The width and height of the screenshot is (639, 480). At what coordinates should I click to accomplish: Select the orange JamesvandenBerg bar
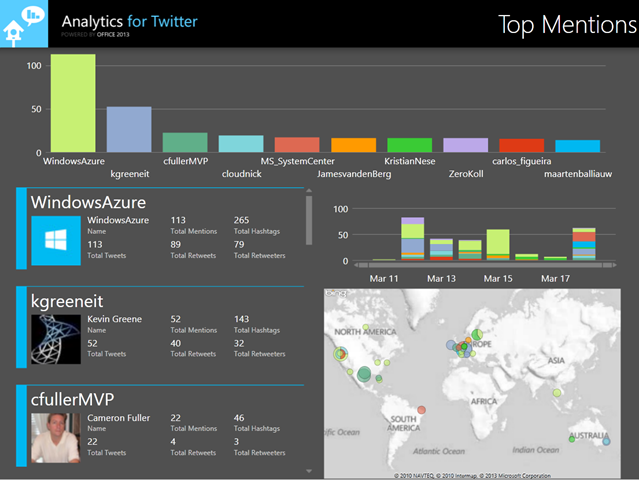click(x=353, y=144)
